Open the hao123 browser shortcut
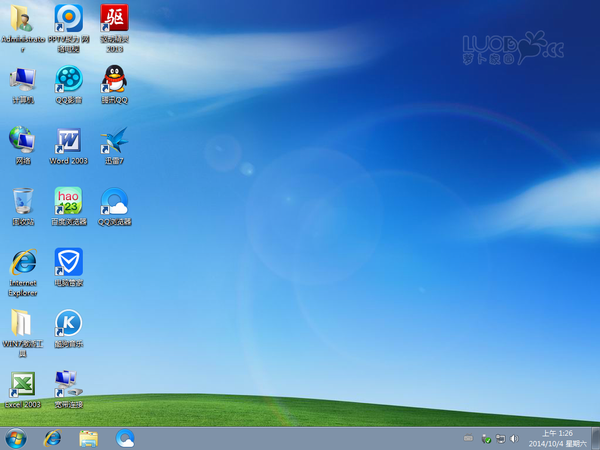This screenshot has width=600, height=450. click(x=68, y=200)
